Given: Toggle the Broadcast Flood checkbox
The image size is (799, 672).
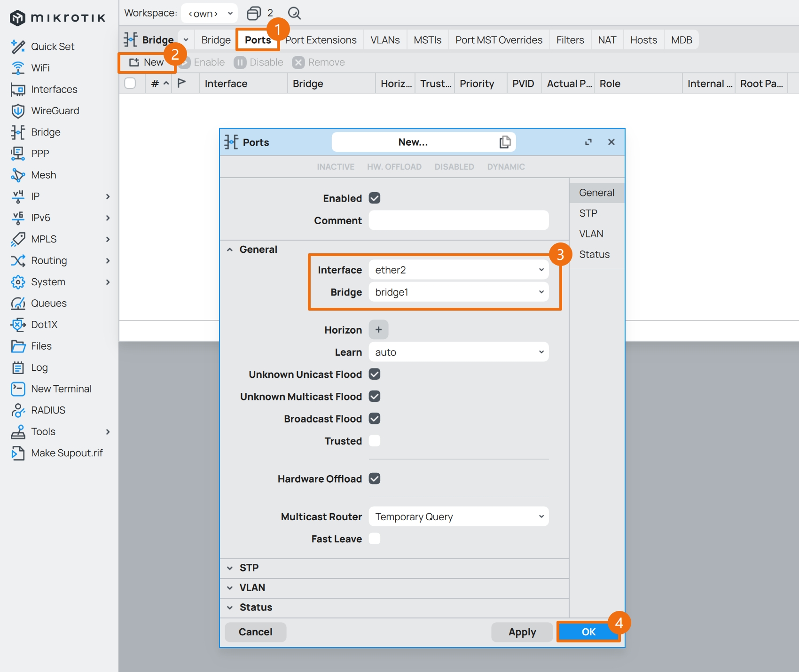Looking at the screenshot, I should [375, 419].
